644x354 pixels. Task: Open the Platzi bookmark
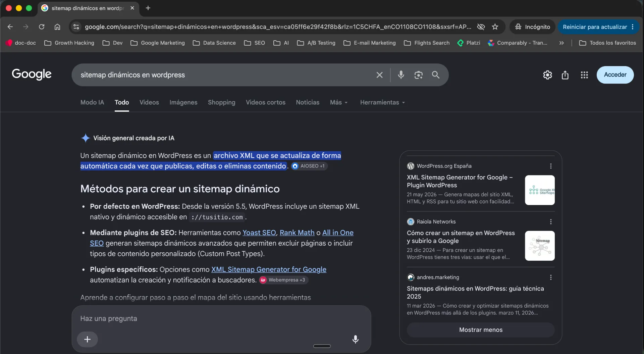[x=469, y=43]
